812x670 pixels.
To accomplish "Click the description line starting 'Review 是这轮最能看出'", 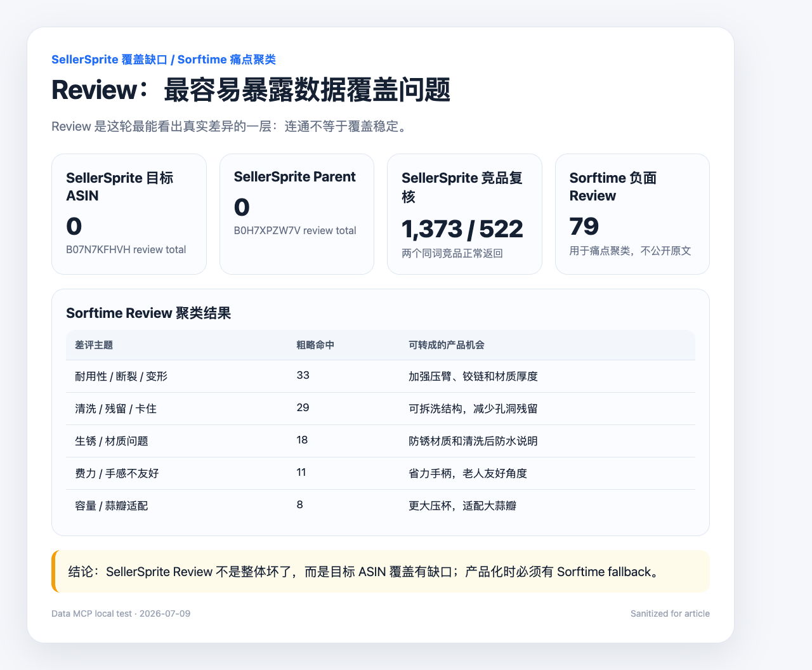I will [229, 126].
